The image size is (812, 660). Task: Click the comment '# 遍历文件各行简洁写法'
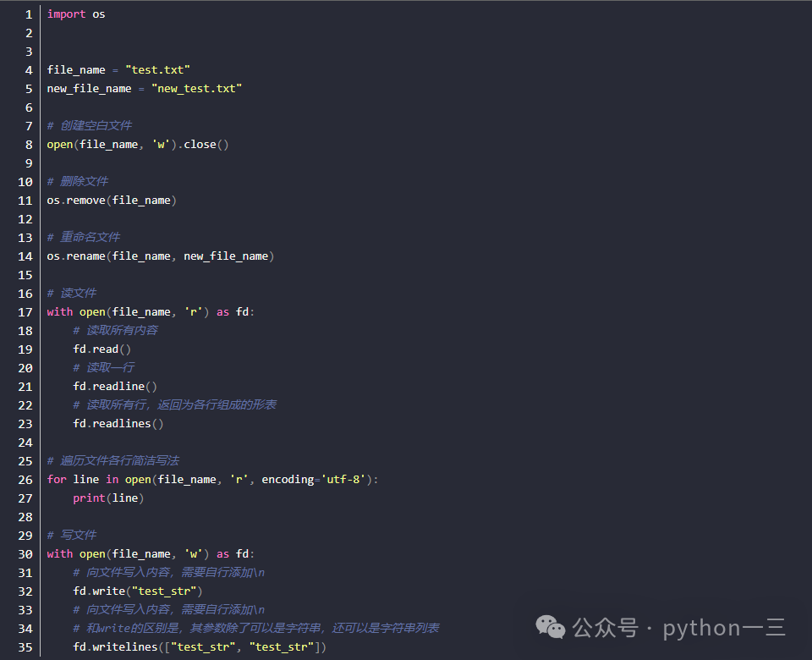pyautogui.click(x=113, y=461)
